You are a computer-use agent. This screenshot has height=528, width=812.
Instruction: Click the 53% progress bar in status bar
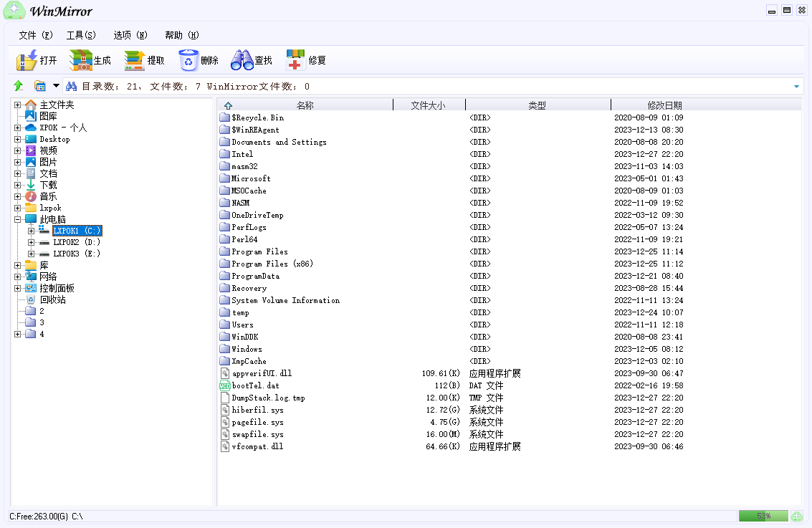(763, 516)
